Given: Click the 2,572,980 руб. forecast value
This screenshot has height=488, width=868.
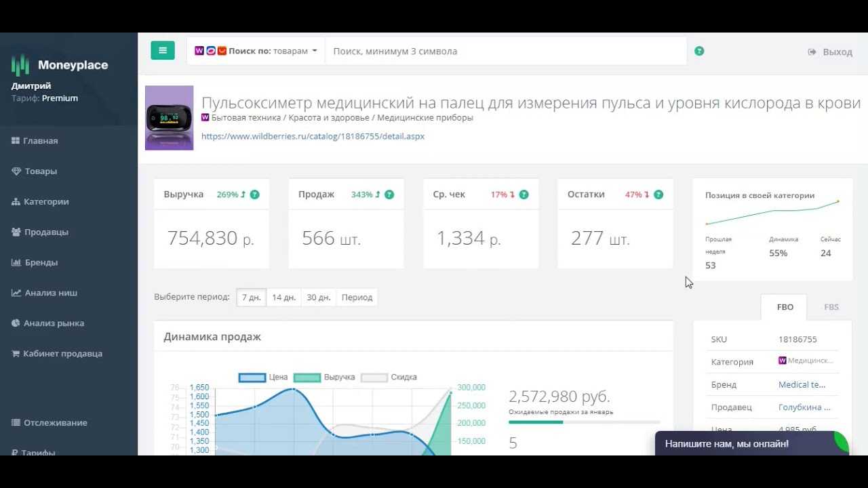Looking at the screenshot, I should point(559,396).
